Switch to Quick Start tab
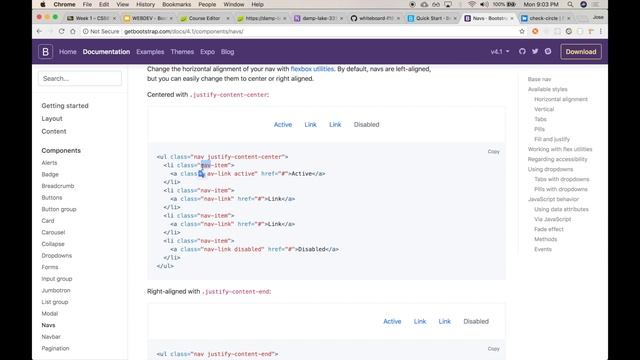 432,18
